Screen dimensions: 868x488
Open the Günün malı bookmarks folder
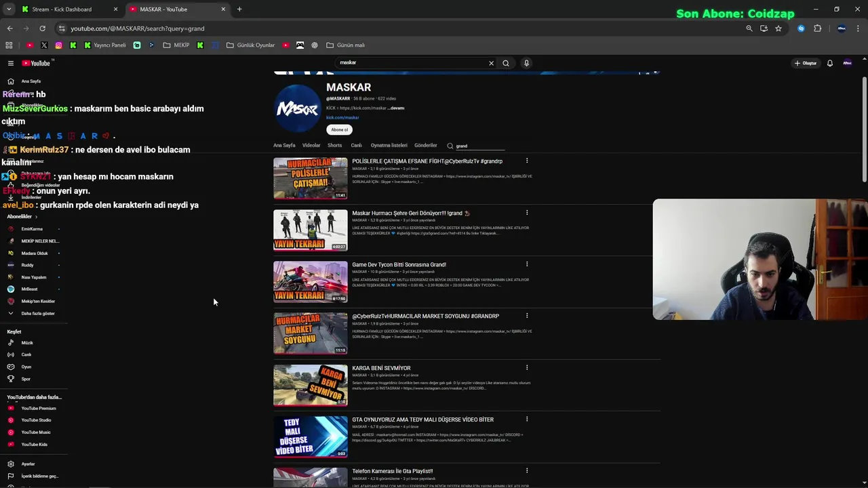click(x=345, y=45)
